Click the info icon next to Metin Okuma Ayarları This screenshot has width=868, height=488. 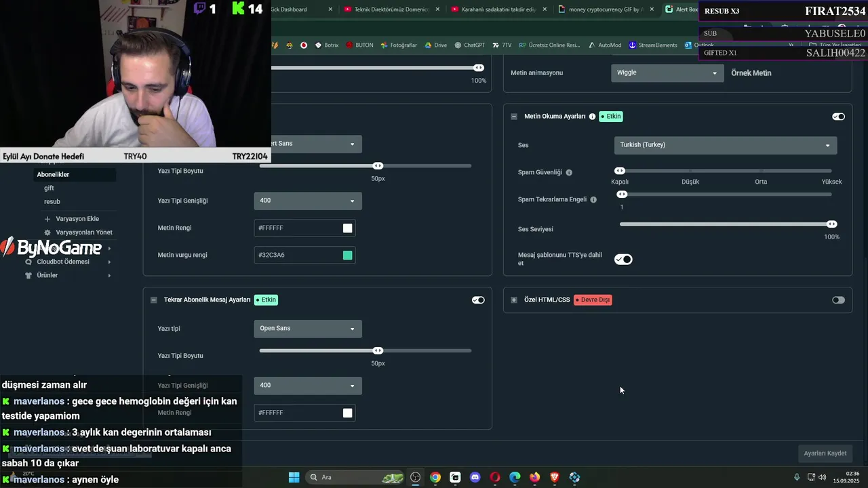pos(592,117)
